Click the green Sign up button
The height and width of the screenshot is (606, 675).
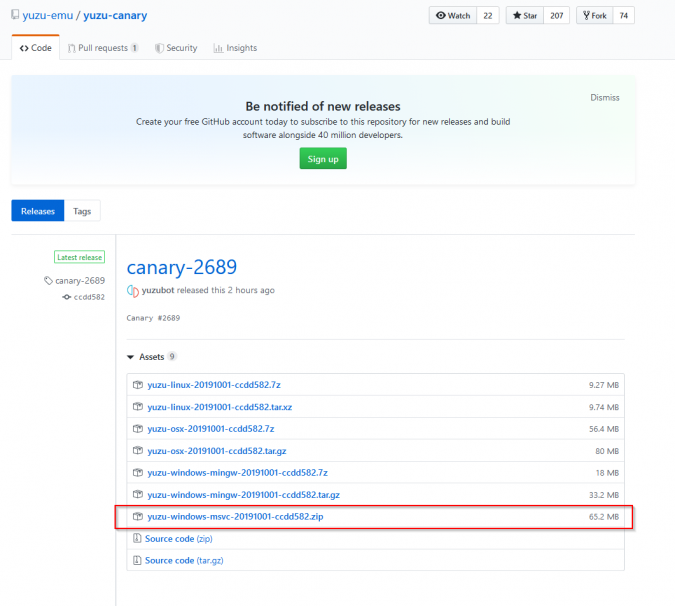tap(323, 159)
